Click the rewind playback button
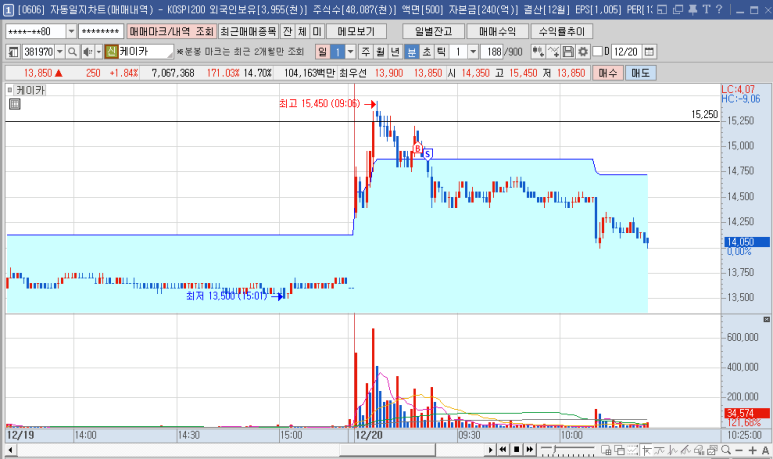The image size is (773, 459). click(503, 449)
